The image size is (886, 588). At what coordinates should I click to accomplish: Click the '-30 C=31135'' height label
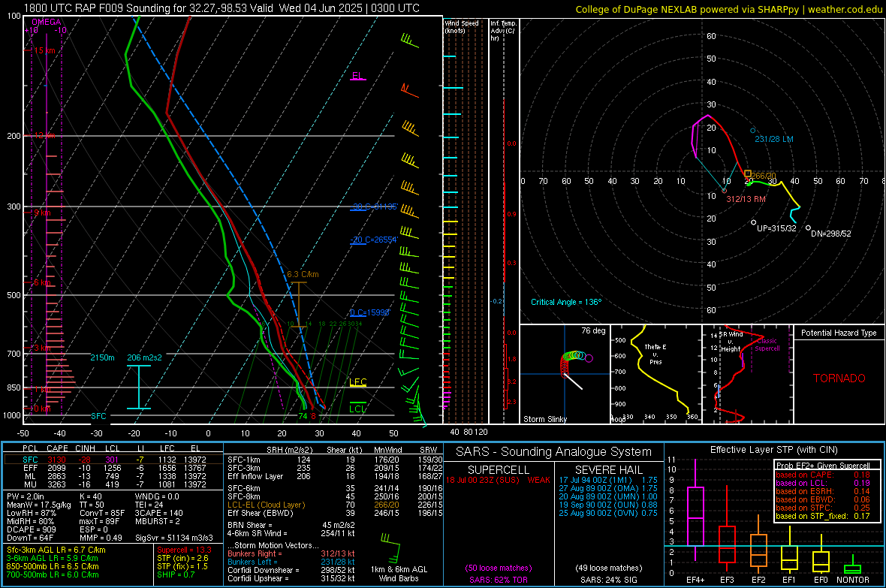(x=374, y=207)
